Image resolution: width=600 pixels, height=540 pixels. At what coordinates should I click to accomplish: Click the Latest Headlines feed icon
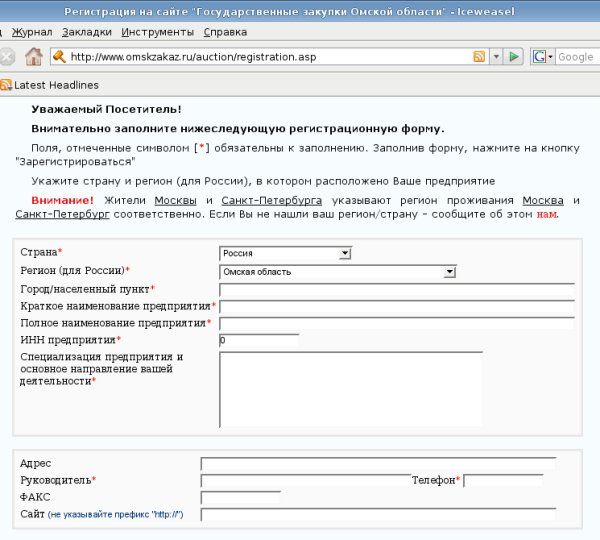pyautogui.click(x=7, y=85)
